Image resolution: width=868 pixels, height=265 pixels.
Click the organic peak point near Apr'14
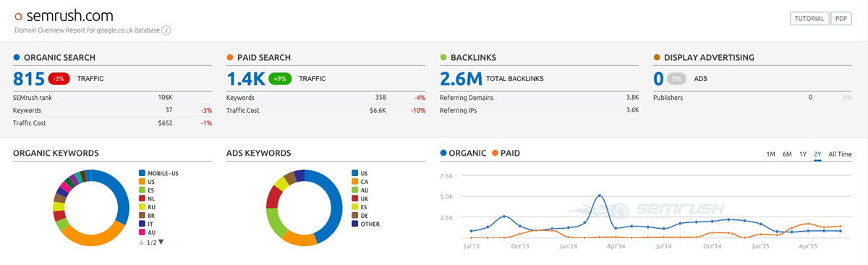(600, 195)
